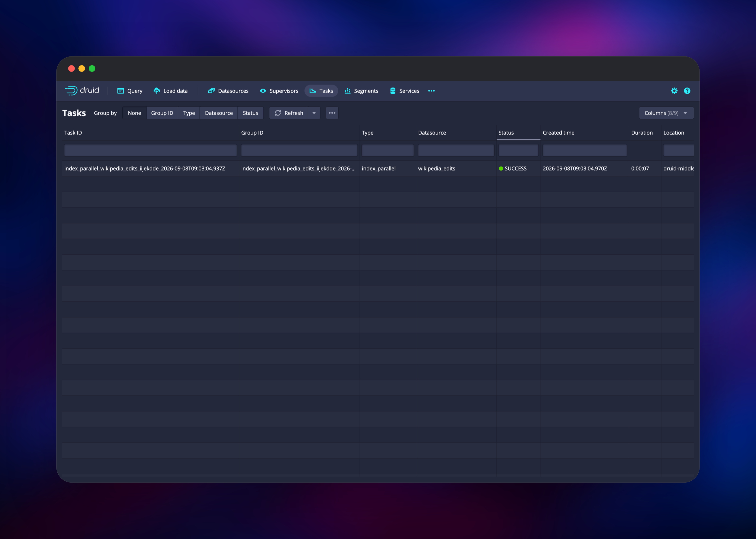Image resolution: width=756 pixels, height=539 pixels.
Task: Group tasks by Status
Action: 251,113
